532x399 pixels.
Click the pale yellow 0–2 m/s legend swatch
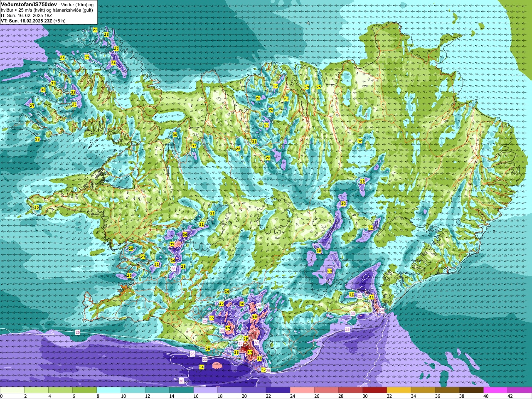pos(12,390)
